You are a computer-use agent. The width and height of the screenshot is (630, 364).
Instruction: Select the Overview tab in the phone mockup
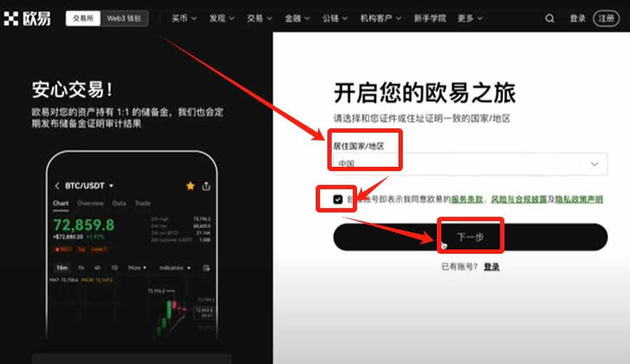coord(91,204)
